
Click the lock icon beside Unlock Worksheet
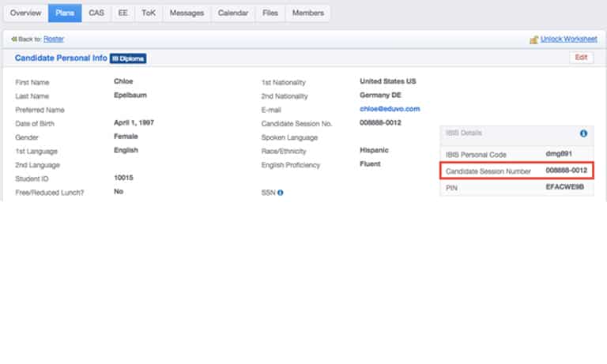[534, 39]
